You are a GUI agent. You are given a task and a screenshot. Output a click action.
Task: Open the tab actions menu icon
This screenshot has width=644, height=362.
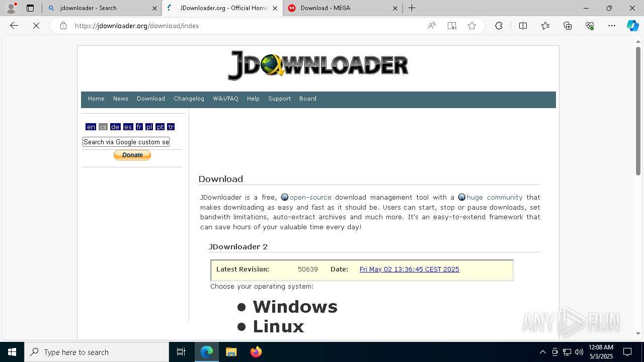click(x=30, y=8)
